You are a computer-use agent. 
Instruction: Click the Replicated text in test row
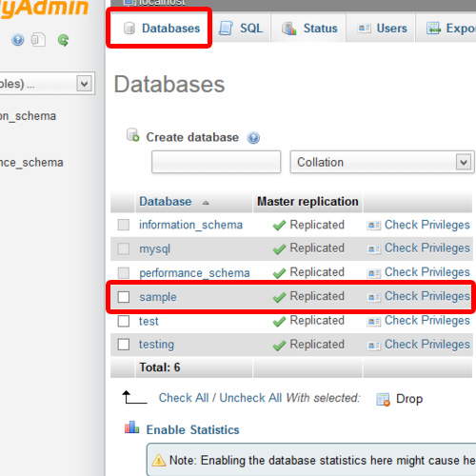click(317, 321)
